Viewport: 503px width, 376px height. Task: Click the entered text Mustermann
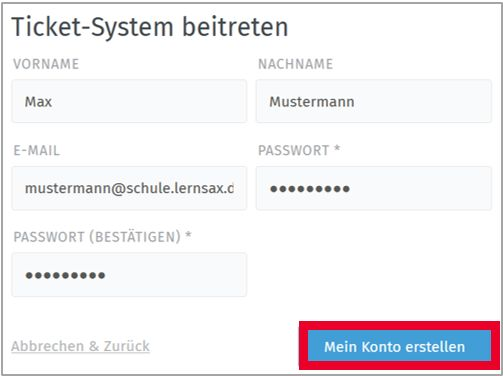point(312,102)
